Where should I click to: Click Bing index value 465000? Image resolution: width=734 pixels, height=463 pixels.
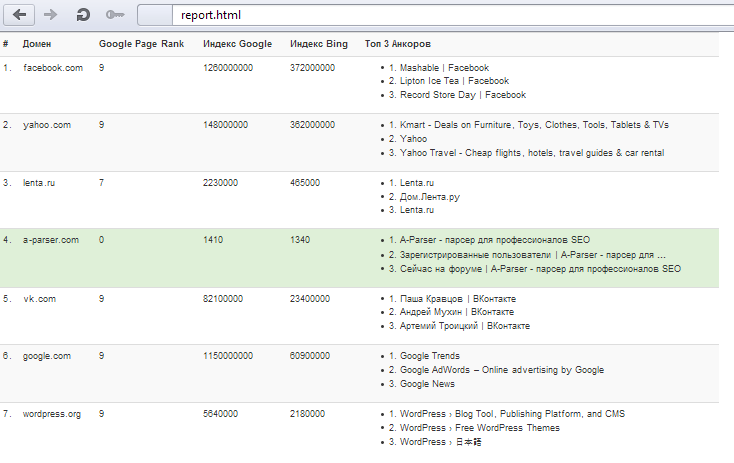click(305, 183)
